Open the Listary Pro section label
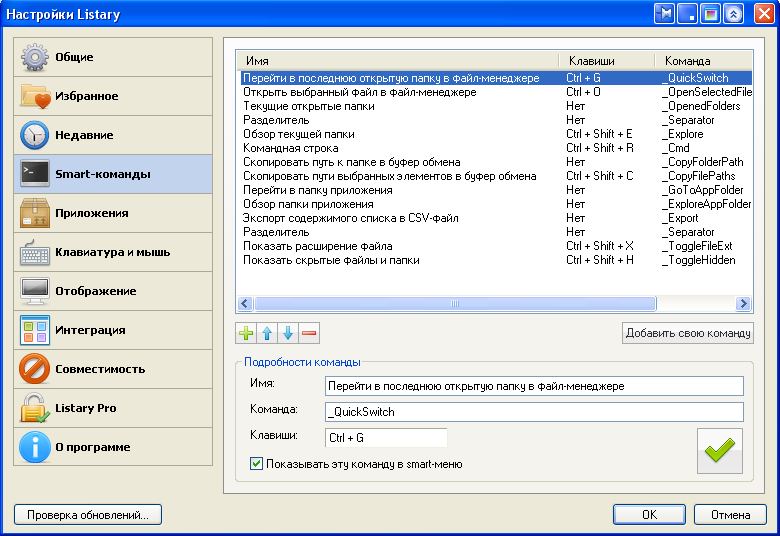This screenshot has height=536, width=780. pyautogui.click(x=86, y=408)
